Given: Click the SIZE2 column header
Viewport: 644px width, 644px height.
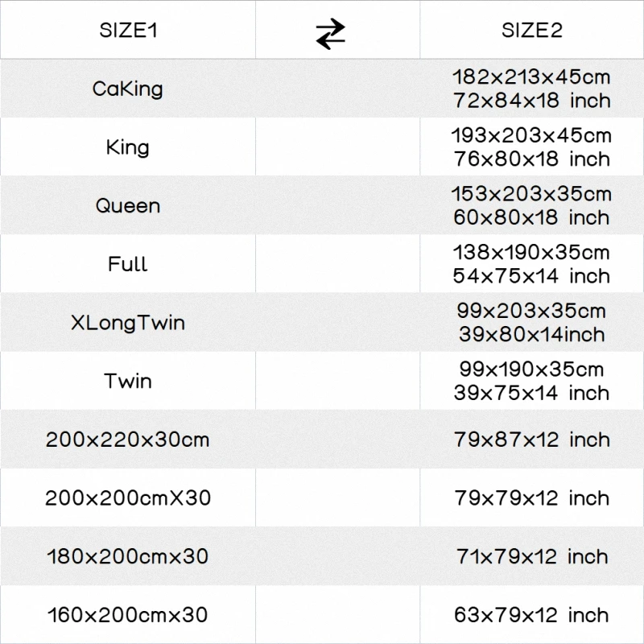Looking at the screenshot, I should (x=531, y=31).
